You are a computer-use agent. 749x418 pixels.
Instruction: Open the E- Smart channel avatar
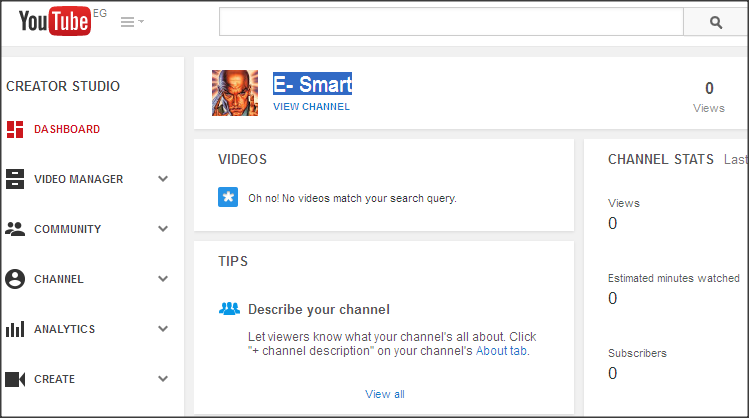[x=235, y=93]
